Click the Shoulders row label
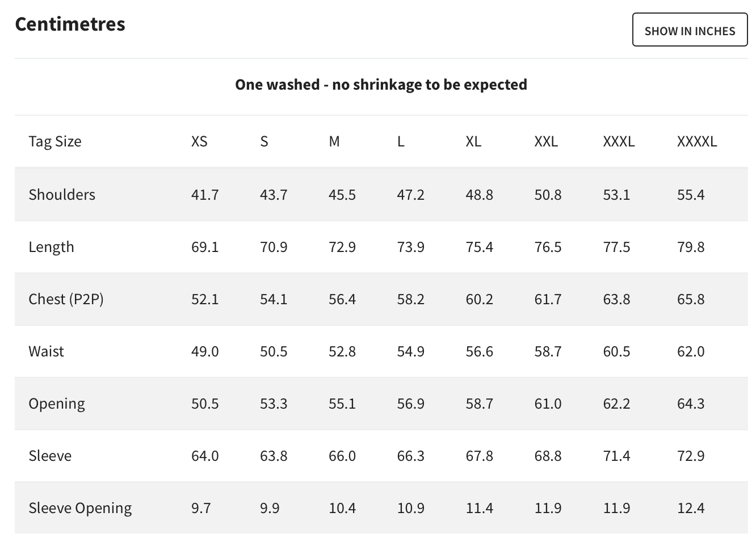 pyautogui.click(x=62, y=195)
